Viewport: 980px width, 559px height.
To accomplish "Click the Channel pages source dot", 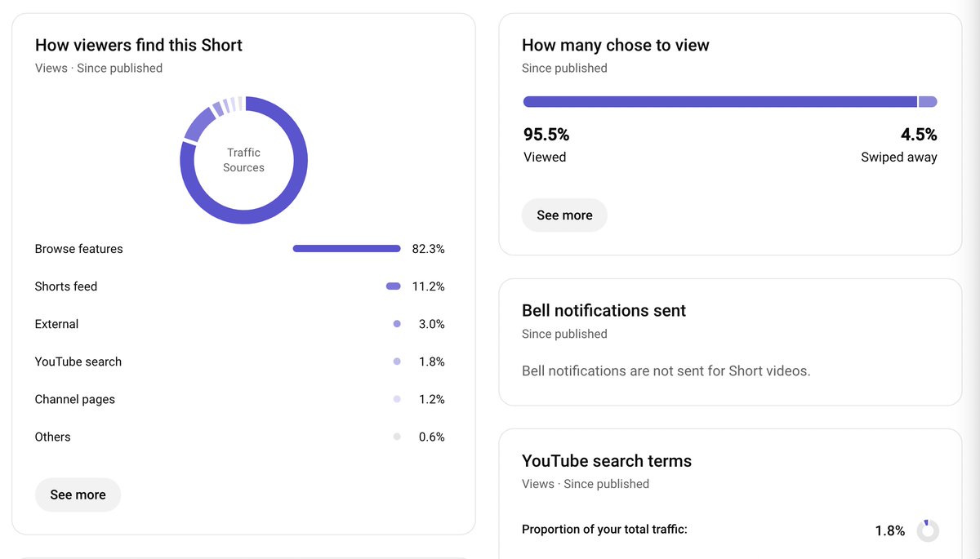I will pos(397,399).
